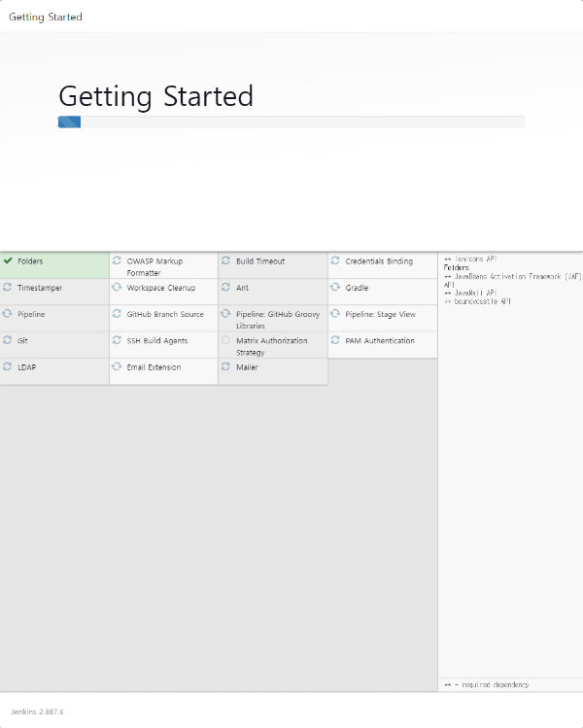This screenshot has height=728, width=583.
Task: Click the Pipeline: Stage View label
Action: pyautogui.click(x=380, y=314)
